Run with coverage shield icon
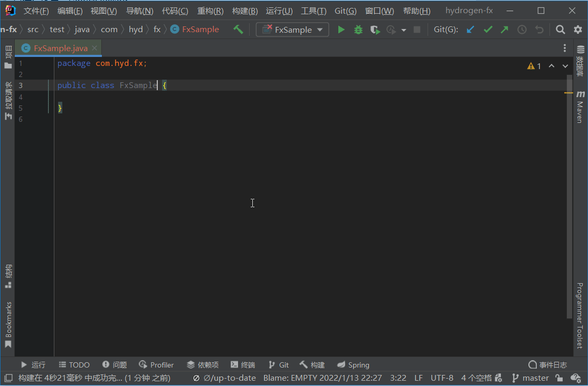 pos(375,30)
